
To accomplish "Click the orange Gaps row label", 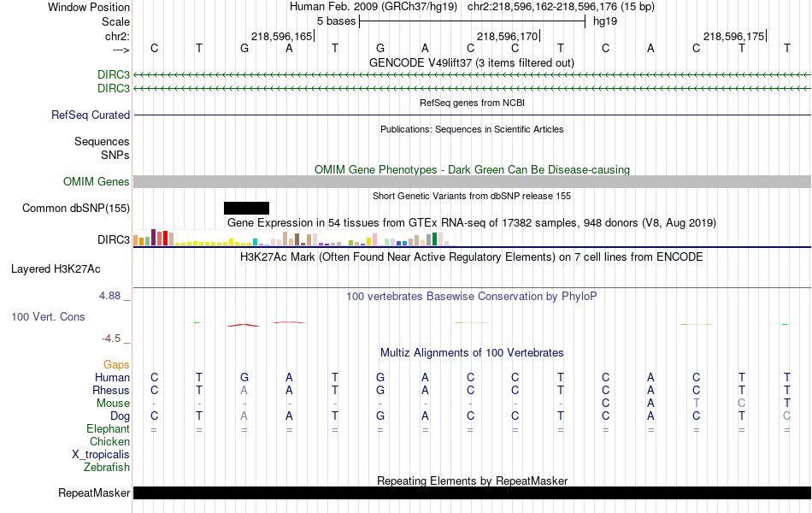I will [x=116, y=365].
